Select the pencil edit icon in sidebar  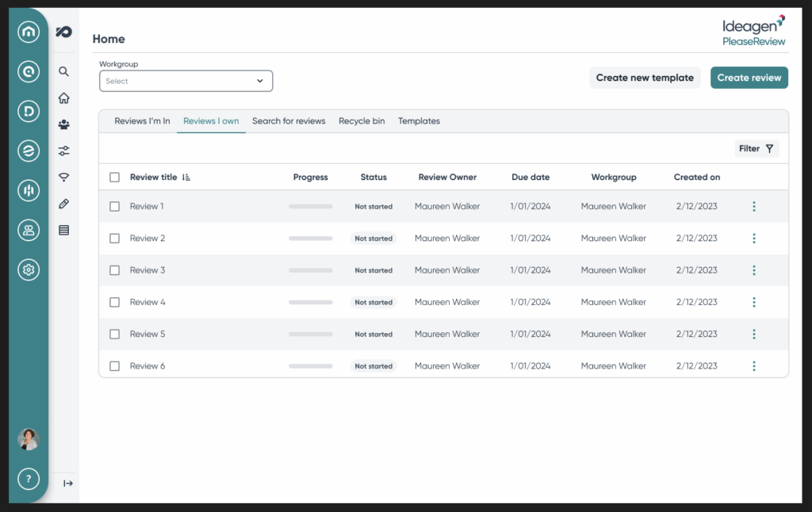tap(64, 204)
